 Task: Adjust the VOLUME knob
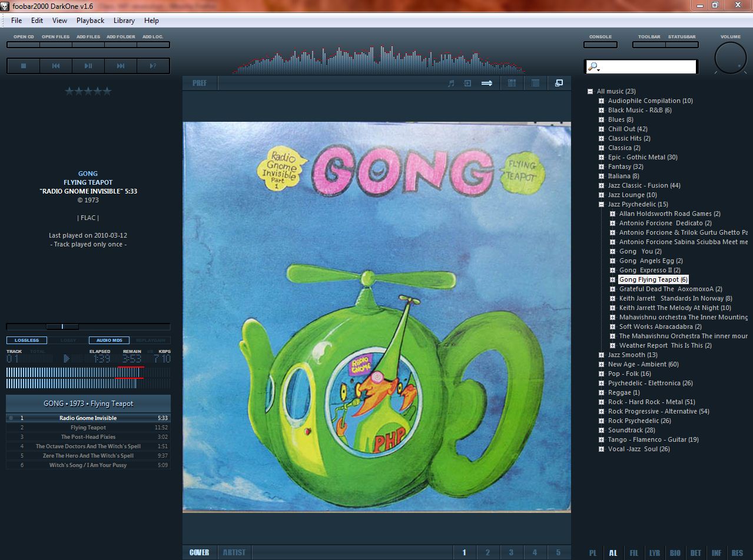click(x=731, y=58)
